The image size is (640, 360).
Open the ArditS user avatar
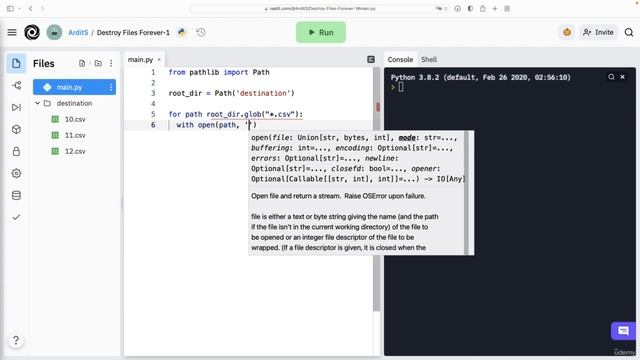54,32
